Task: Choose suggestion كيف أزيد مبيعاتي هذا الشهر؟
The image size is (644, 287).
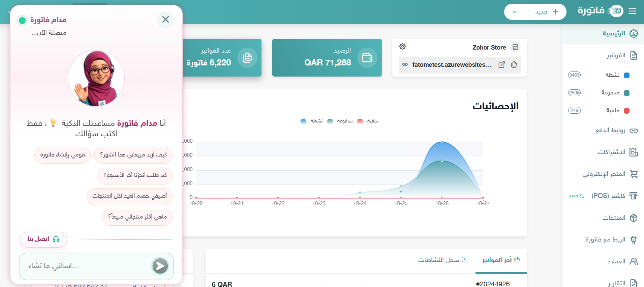Action: coord(133,155)
